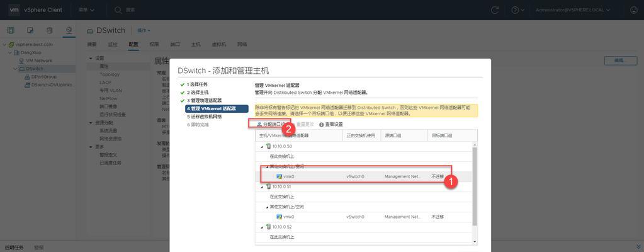Go to wizard step 2 选择主机
This screenshot has width=644, height=252.
[198, 93]
